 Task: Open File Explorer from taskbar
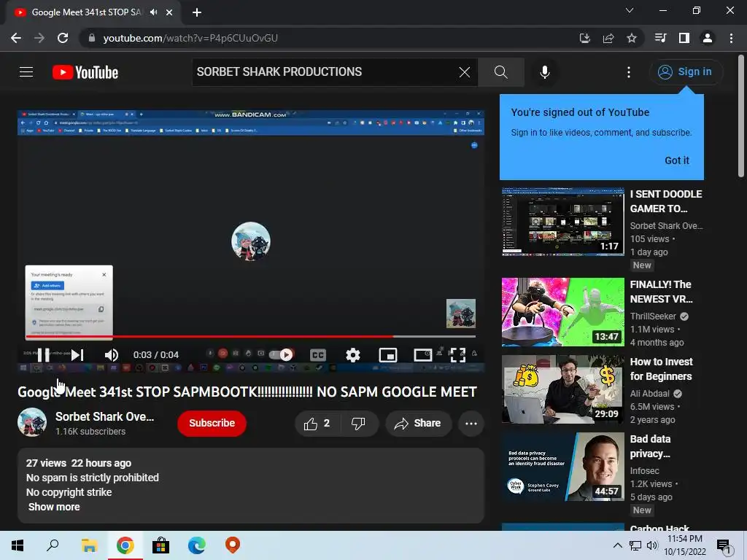pos(89,545)
